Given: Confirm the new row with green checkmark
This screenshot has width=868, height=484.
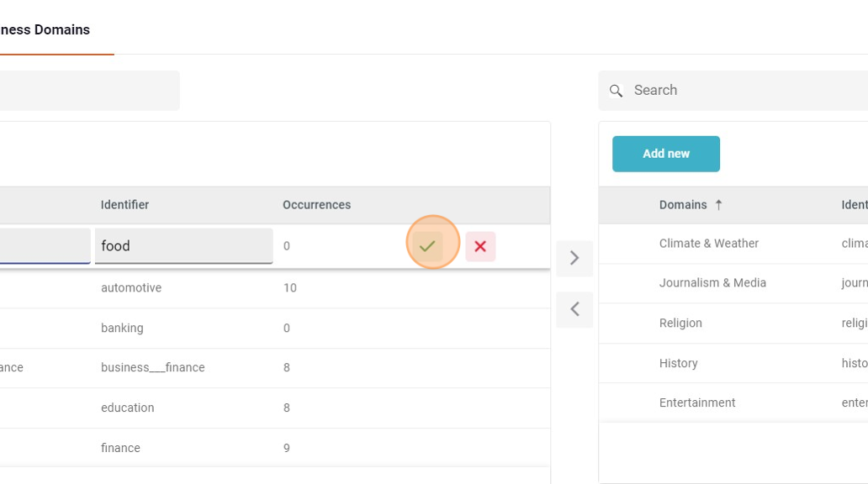Looking at the screenshot, I should coord(427,246).
